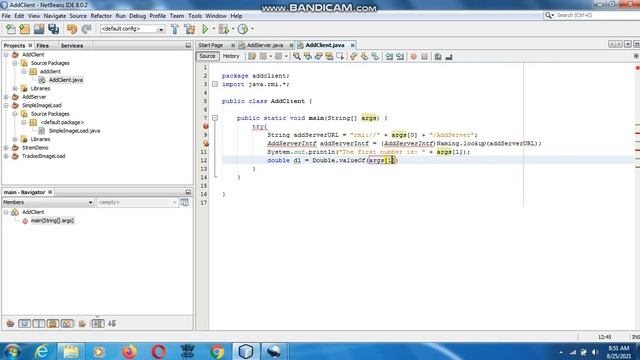Open the File menu

(x=6, y=16)
